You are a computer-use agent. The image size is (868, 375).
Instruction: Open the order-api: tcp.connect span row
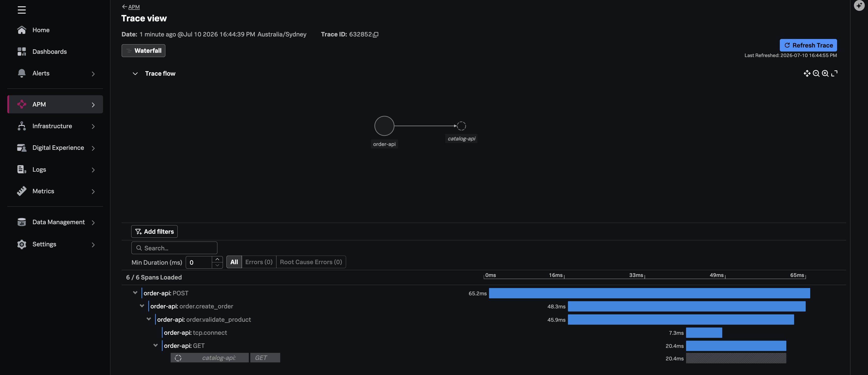pos(196,333)
